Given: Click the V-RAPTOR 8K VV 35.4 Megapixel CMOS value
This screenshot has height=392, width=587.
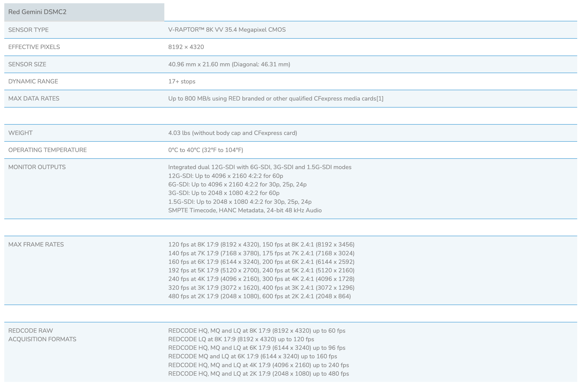Looking at the screenshot, I should pos(227,30).
